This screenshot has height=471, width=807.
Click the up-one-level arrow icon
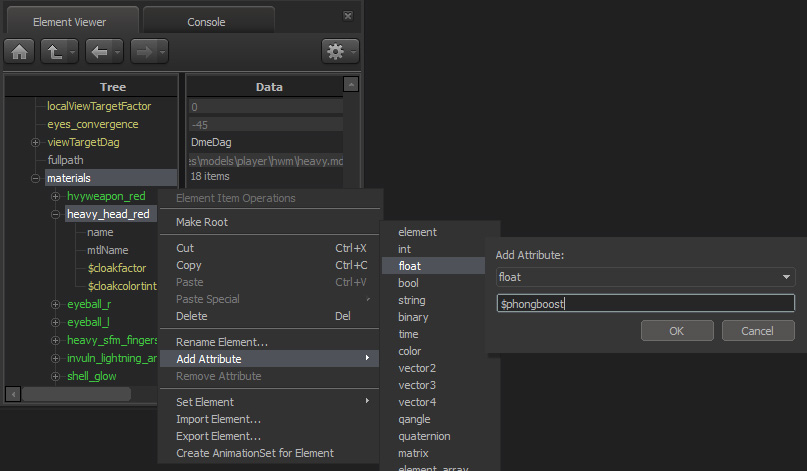click(55, 51)
